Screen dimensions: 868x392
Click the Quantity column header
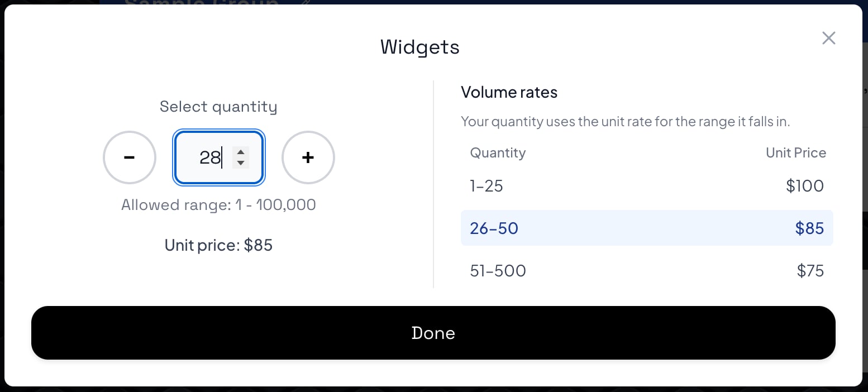click(498, 152)
